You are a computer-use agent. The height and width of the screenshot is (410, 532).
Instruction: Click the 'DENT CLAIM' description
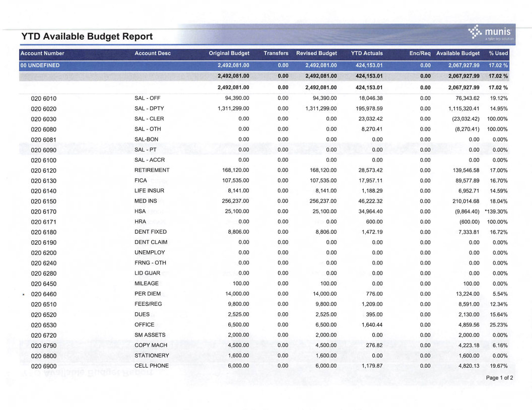point(151,242)
